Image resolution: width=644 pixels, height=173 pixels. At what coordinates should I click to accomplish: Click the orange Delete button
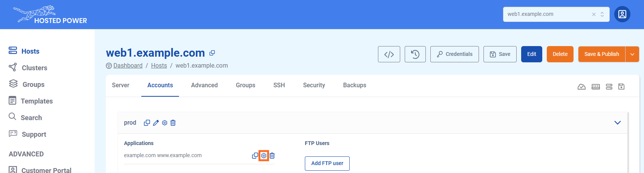coord(560,54)
